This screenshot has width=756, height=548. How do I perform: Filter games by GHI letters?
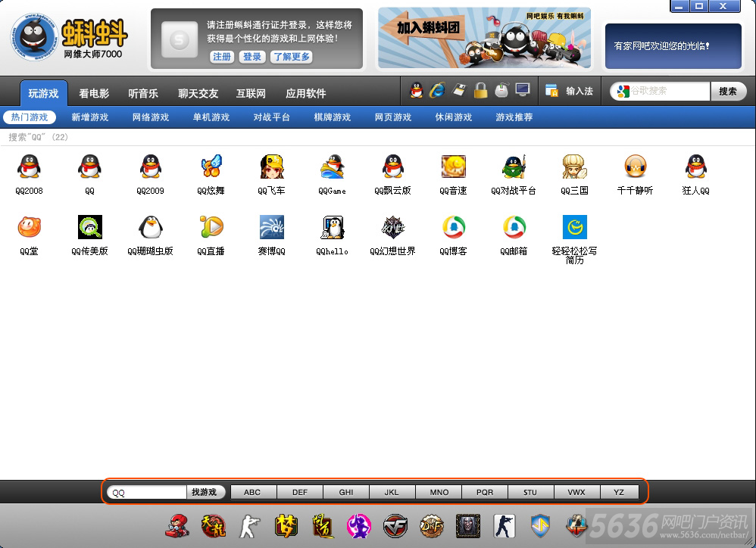tap(346, 492)
